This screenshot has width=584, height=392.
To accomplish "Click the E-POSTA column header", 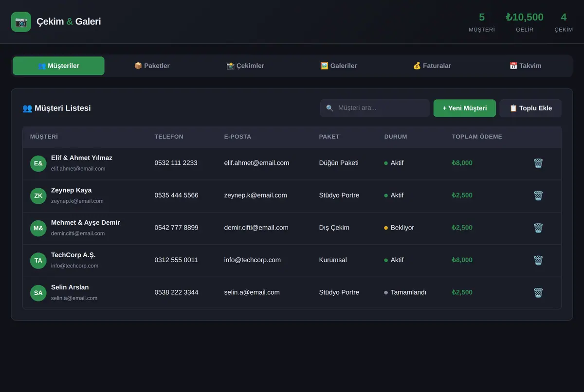I will pyautogui.click(x=237, y=137).
